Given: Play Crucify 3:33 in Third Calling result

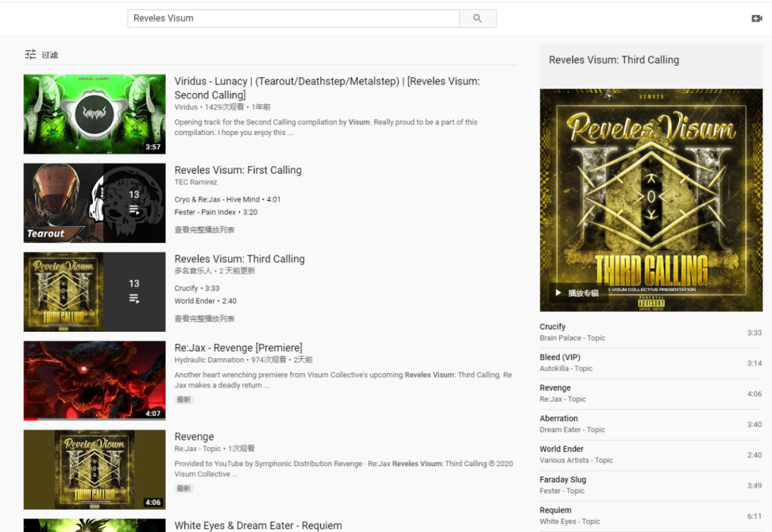Looking at the screenshot, I should pos(197,288).
